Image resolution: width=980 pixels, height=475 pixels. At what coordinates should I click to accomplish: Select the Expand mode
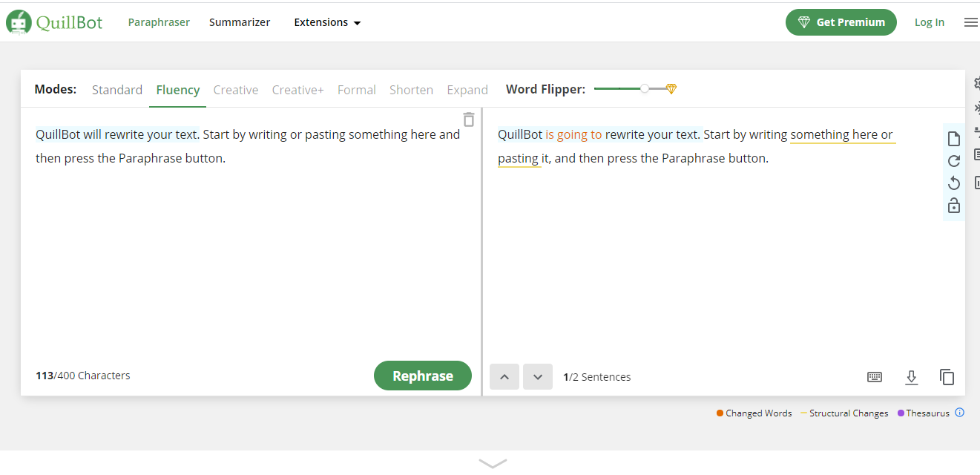click(x=467, y=90)
